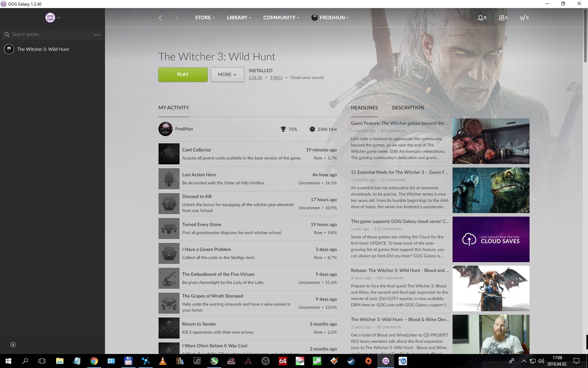This screenshot has width=588, height=368.
Task: Click the FrodHun username link
Action: 184,129
